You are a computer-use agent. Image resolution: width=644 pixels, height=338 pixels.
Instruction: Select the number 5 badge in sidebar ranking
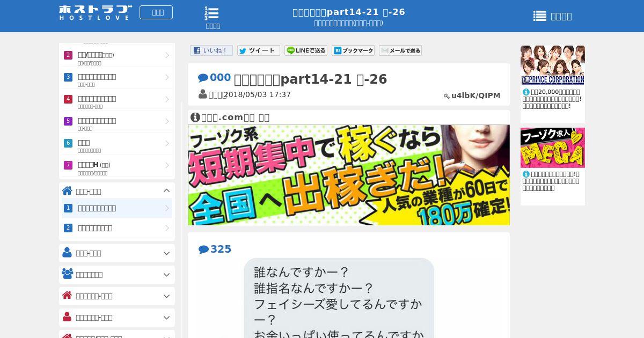pos(68,121)
